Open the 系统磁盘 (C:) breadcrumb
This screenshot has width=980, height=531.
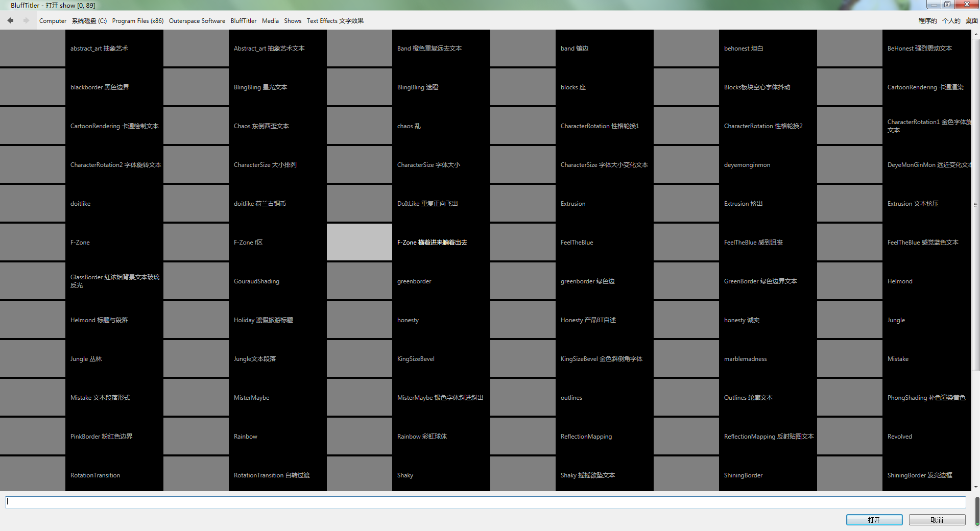tap(89, 21)
